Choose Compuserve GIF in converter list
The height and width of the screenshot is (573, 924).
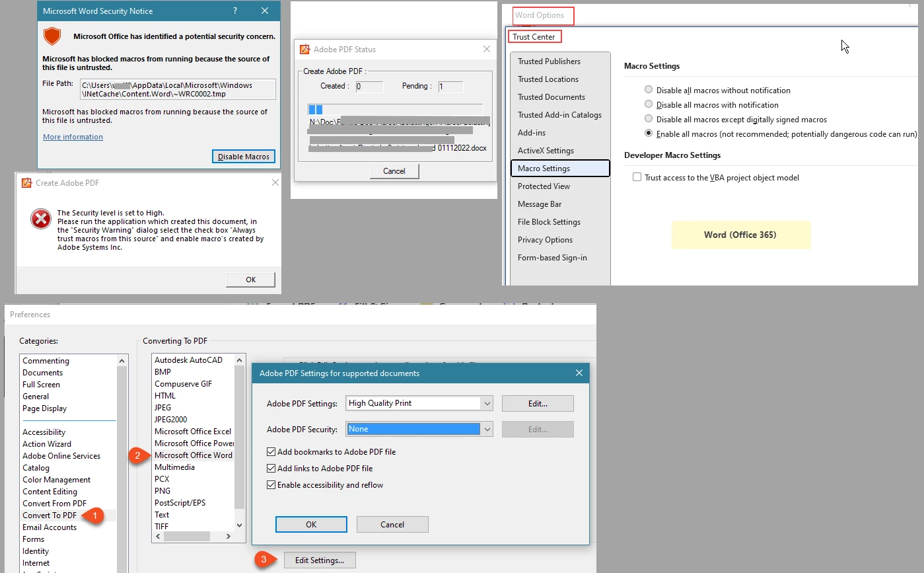pyautogui.click(x=183, y=384)
